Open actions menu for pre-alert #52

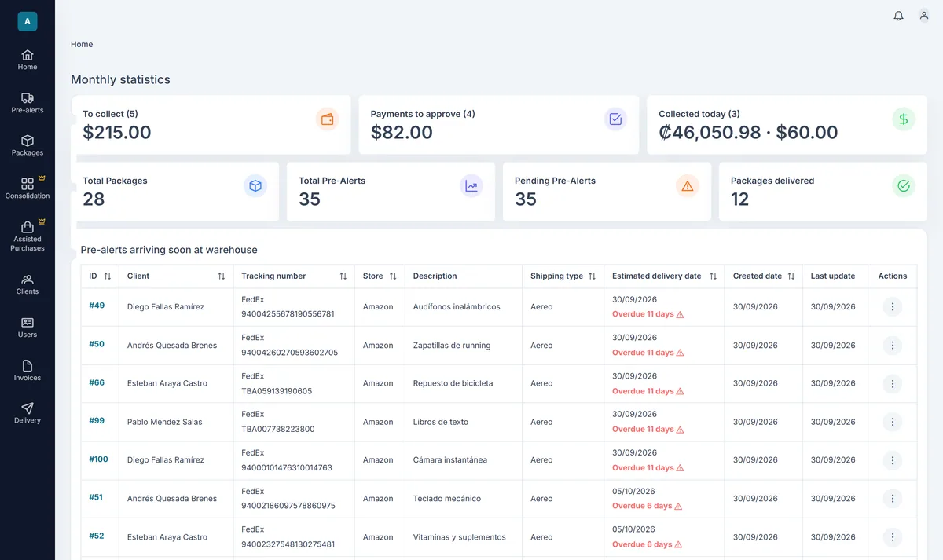(892, 537)
